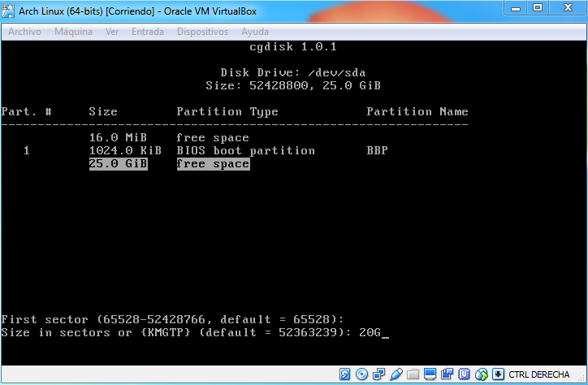
Task: Toggle the mouse integration status icon
Action: (482, 374)
